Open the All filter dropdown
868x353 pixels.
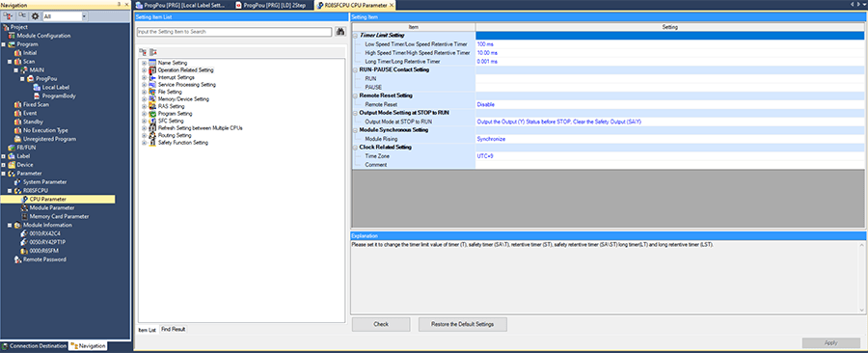[84, 16]
